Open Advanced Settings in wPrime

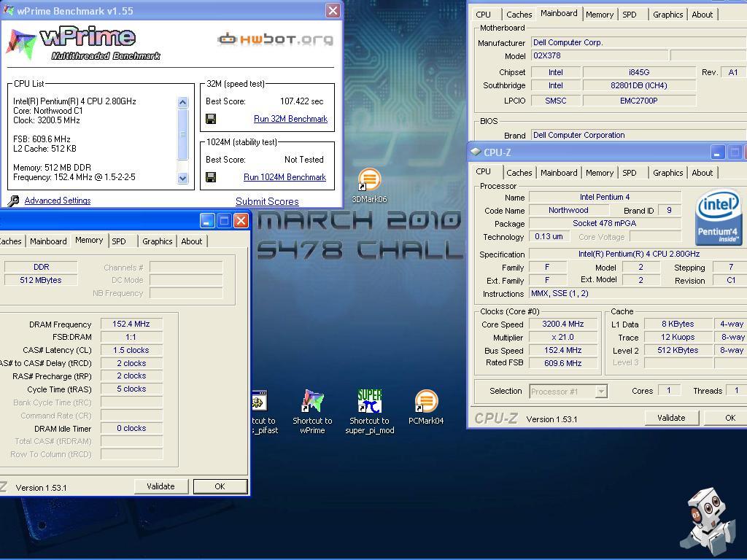[58, 201]
